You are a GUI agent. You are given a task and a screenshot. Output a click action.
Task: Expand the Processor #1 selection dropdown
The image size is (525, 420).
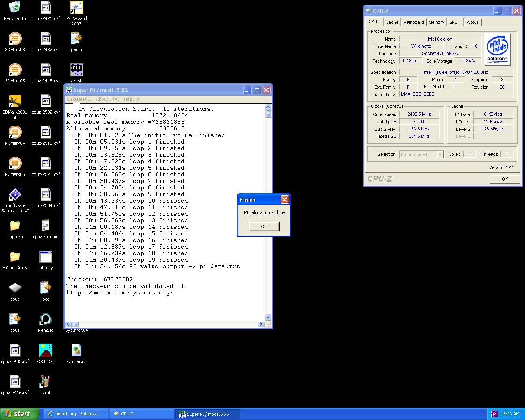(x=440, y=155)
